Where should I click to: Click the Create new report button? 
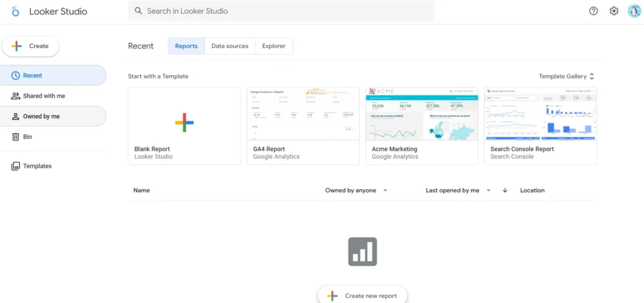[362, 295]
